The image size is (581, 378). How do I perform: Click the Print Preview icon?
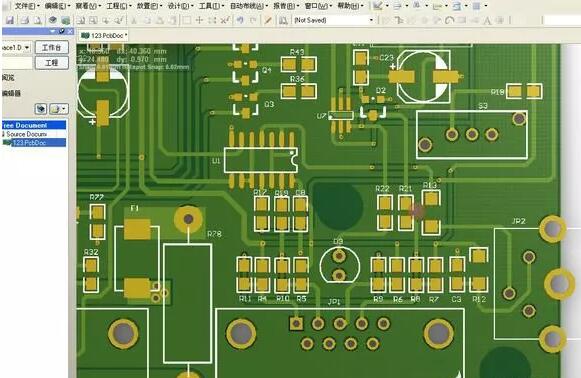point(37,20)
